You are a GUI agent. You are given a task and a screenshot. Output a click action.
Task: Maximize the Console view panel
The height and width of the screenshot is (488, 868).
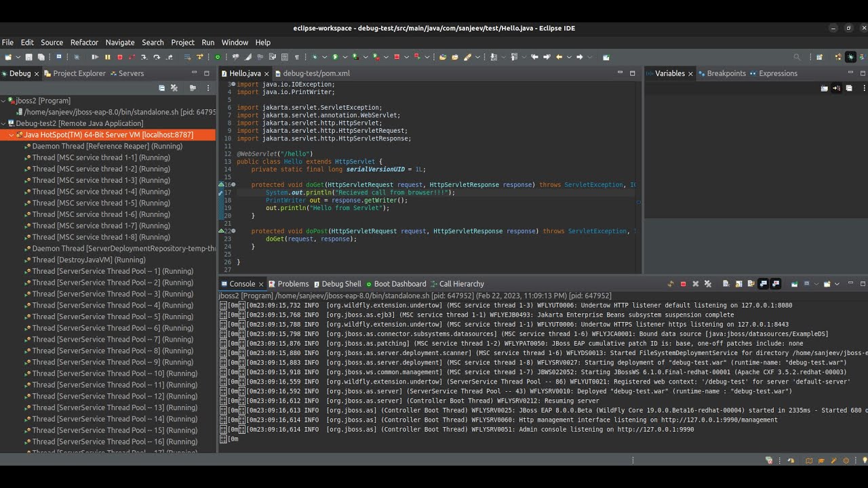(x=863, y=284)
